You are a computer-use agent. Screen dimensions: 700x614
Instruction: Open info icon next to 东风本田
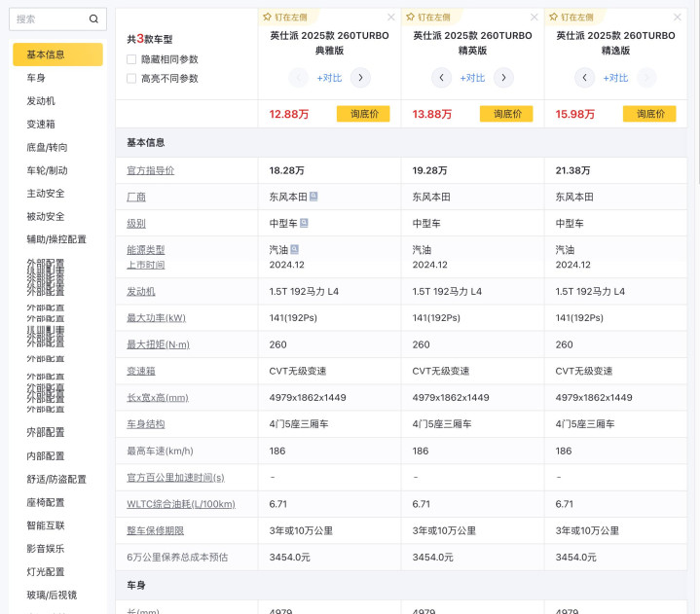point(313,196)
